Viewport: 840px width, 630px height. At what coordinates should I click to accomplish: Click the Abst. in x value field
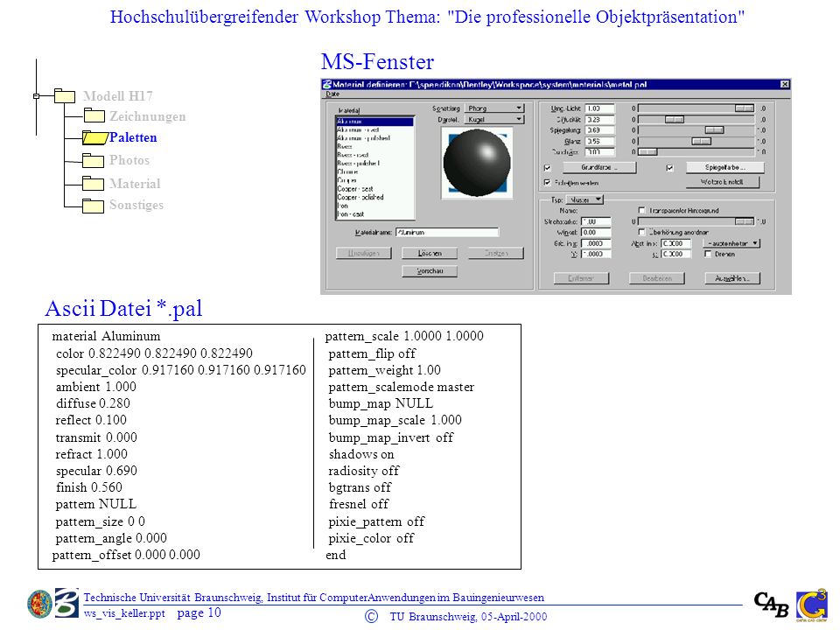(x=675, y=243)
